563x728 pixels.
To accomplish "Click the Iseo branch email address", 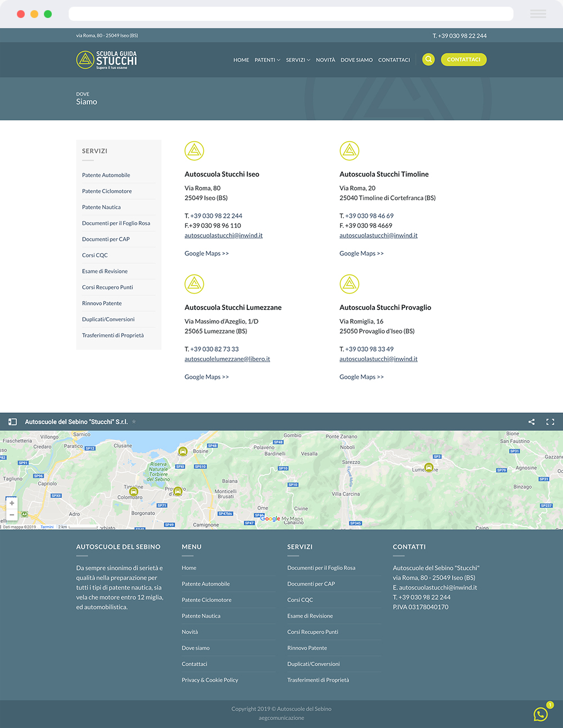I will point(224,236).
